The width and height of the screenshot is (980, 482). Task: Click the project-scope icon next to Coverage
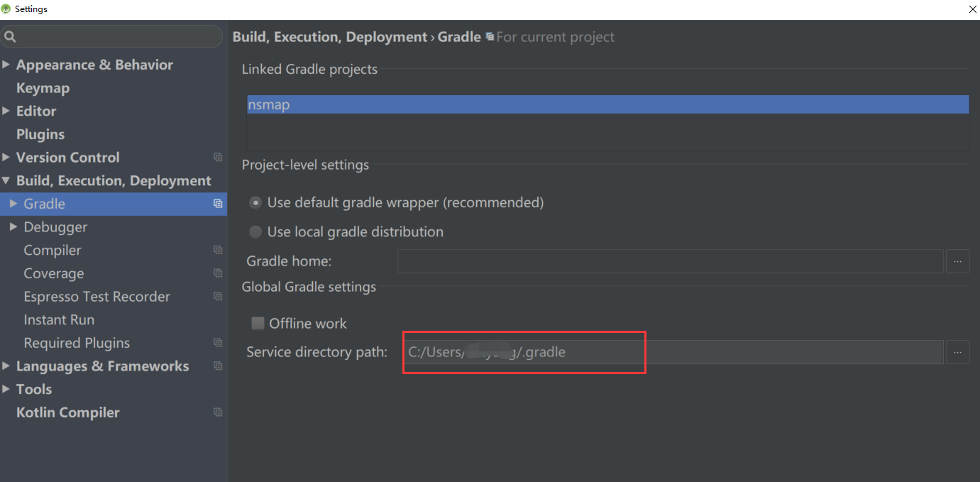[x=218, y=273]
